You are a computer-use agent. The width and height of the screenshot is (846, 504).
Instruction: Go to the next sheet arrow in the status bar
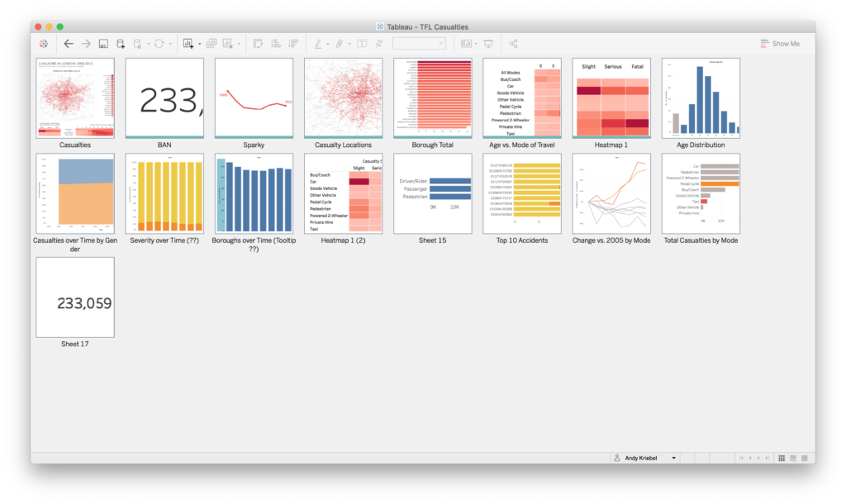coord(758,458)
